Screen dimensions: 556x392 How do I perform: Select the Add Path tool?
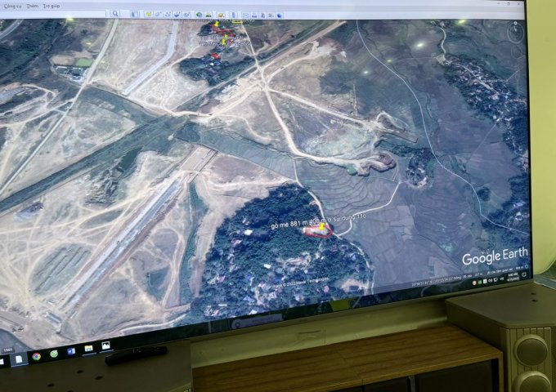168,14
